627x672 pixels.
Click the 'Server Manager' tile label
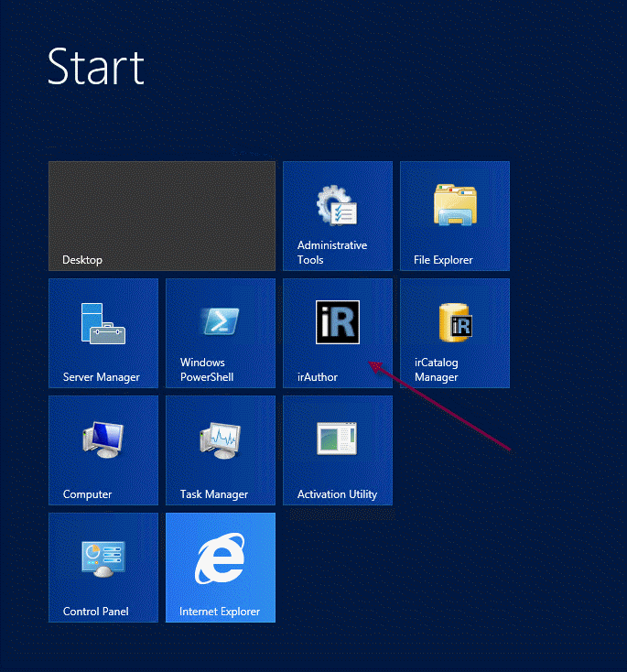(101, 377)
